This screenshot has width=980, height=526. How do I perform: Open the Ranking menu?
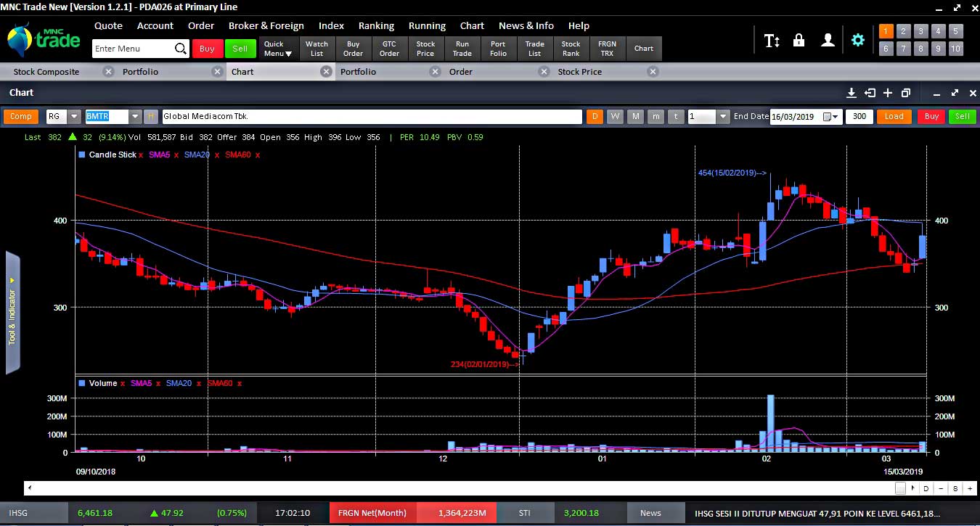point(376,25)
